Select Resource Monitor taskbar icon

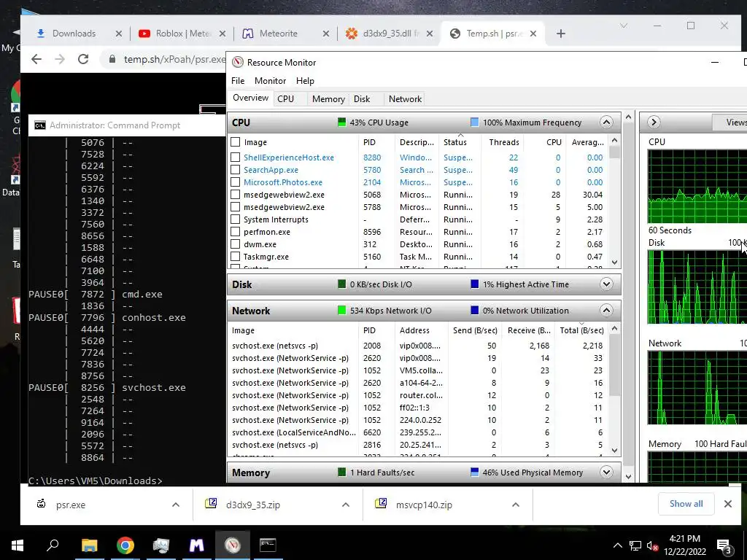[x=232, y=545]
